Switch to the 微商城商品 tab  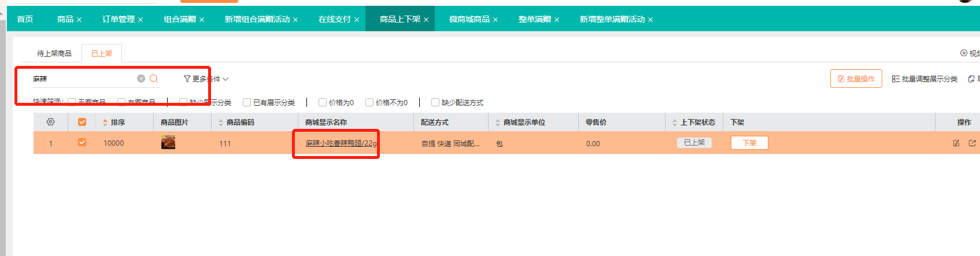[469, 19]
